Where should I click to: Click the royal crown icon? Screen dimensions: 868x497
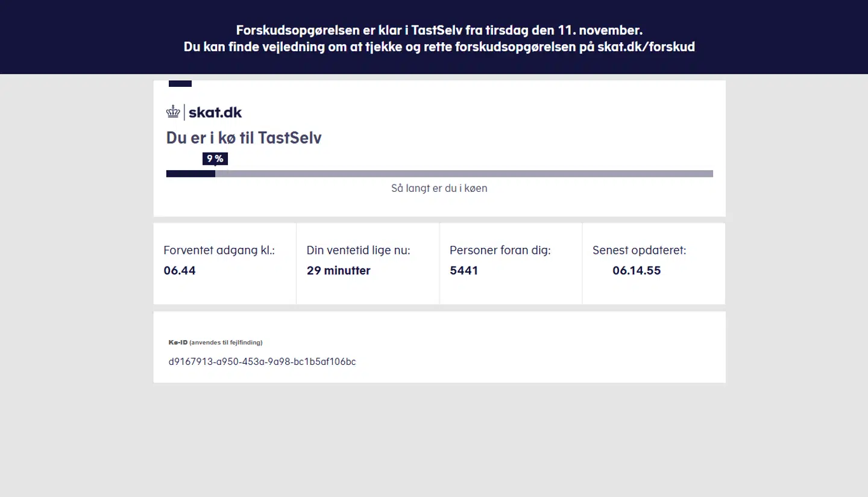click(173, 112)
